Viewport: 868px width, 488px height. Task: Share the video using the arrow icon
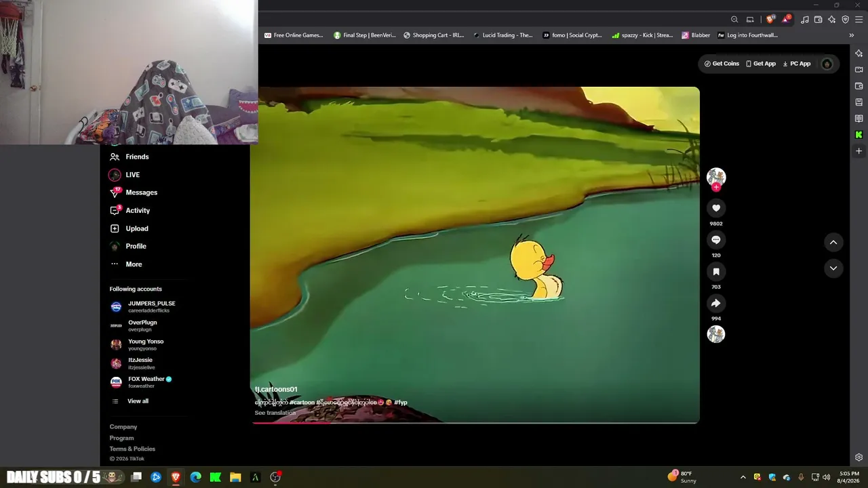click(x=716, y=304)
